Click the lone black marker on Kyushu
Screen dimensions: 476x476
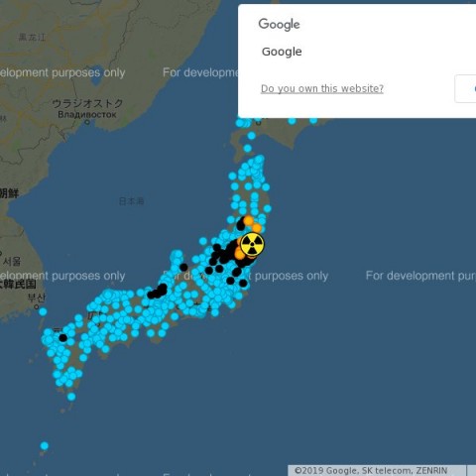pyautogui.click(x=62, y=338)
